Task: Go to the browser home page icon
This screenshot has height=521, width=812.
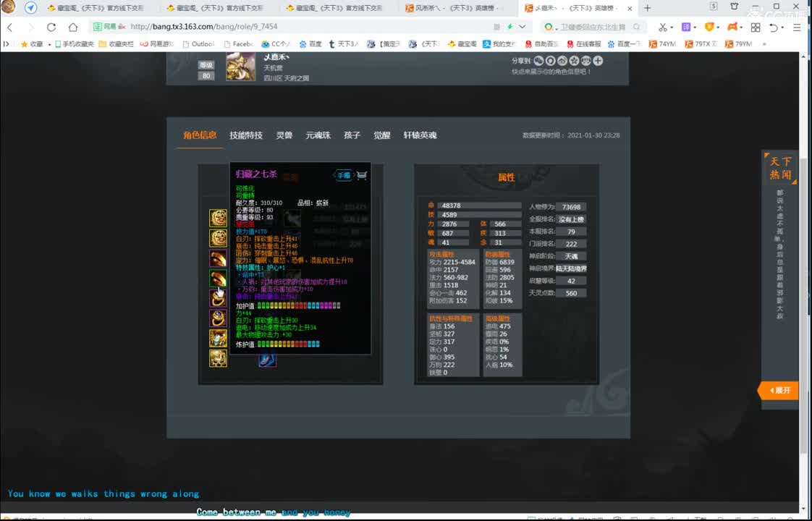Action: (x=72, y=27)
